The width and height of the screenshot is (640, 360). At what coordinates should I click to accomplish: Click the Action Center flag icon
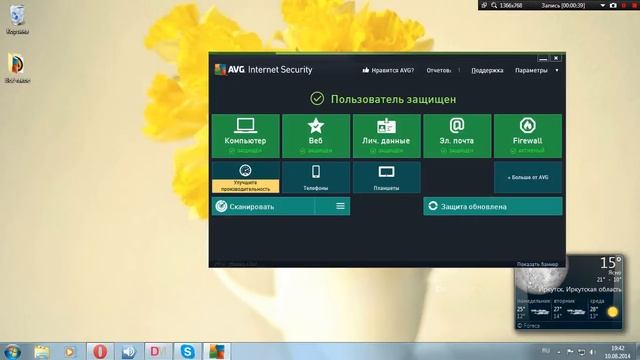570,351
